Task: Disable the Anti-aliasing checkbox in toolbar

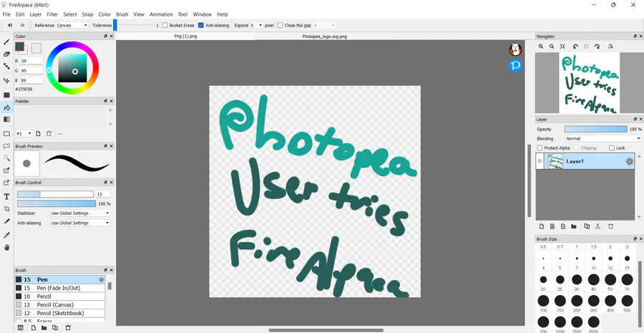Action: (x=201, y=25)
